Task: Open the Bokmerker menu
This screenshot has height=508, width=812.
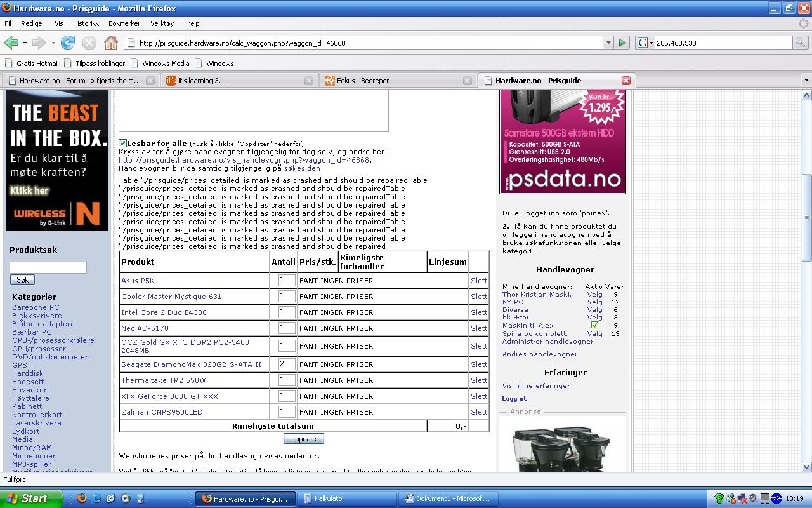Action: [x=124, y=23]
